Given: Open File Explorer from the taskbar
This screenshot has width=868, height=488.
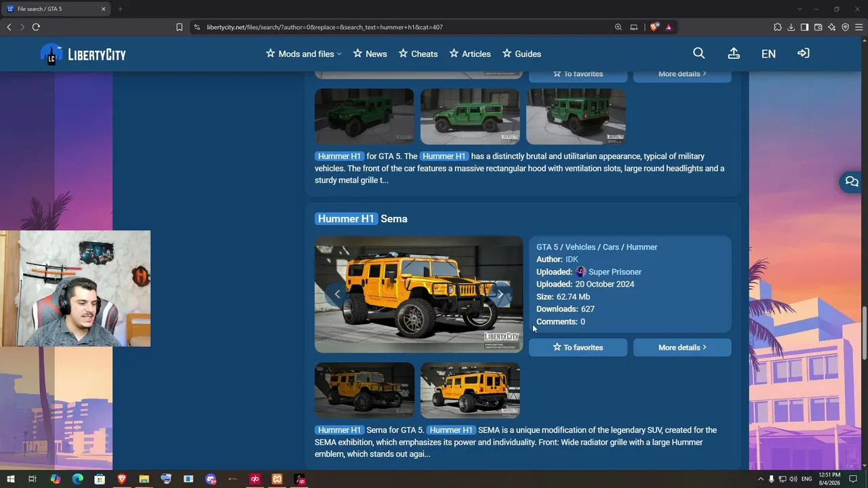Looking at the screenshot, I should tap(144, 479).
